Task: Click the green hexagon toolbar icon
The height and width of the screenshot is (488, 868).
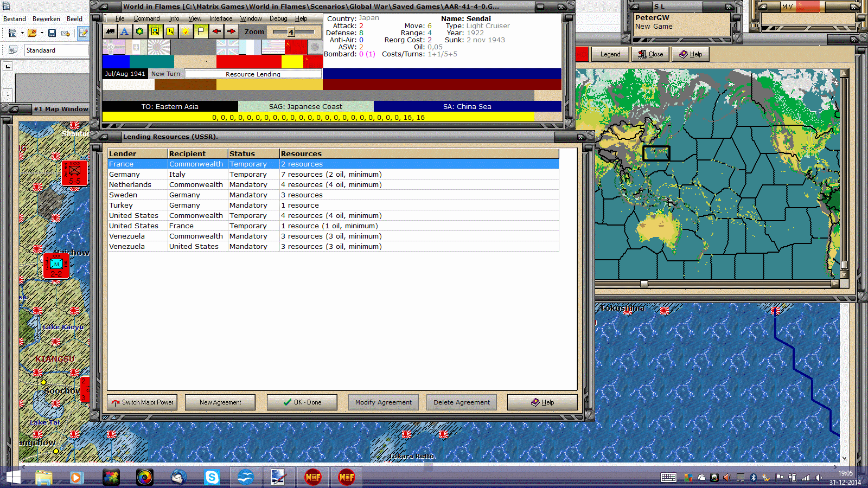Action: (x=140, y=31)
